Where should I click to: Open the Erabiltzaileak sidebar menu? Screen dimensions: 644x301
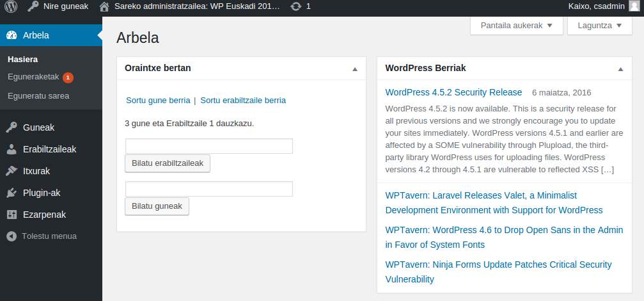[x=51, y=149]
